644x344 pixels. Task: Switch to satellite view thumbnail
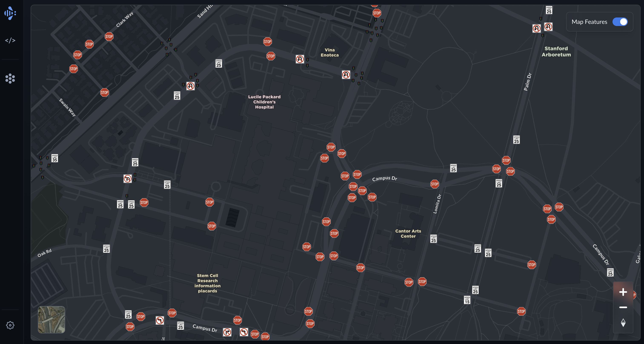[x=52, y=320]
